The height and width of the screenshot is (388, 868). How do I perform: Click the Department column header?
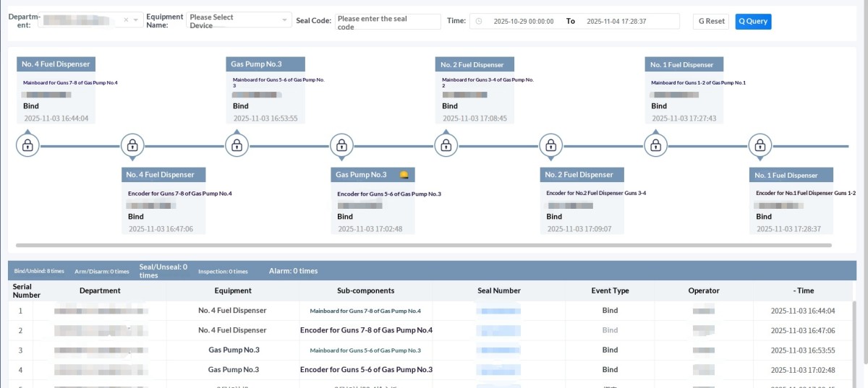pos(100,290)
